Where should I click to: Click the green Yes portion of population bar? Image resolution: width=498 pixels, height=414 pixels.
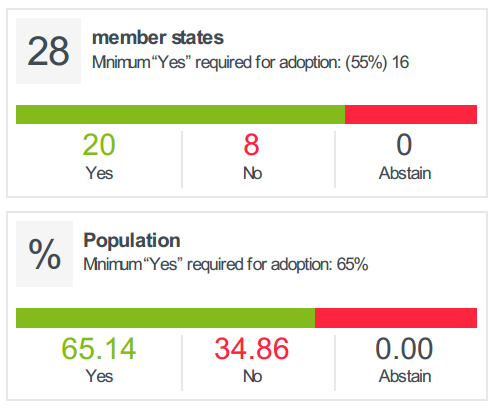coord(165,318)
